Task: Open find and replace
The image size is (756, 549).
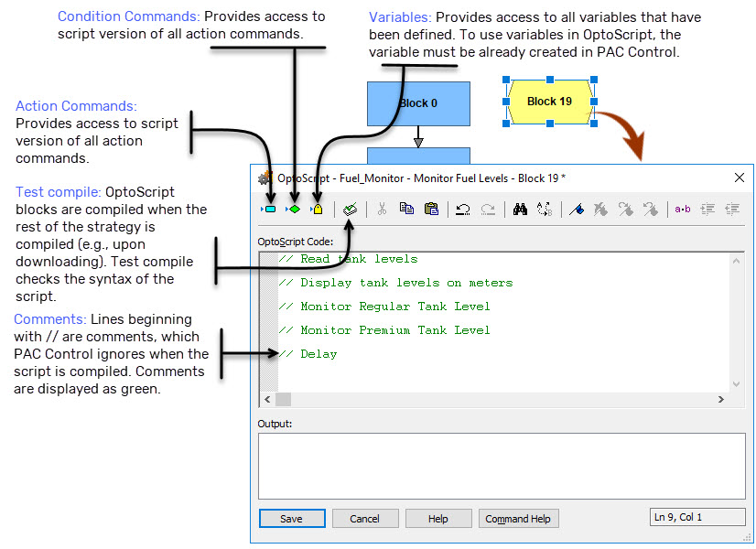Action: (544, 209)
